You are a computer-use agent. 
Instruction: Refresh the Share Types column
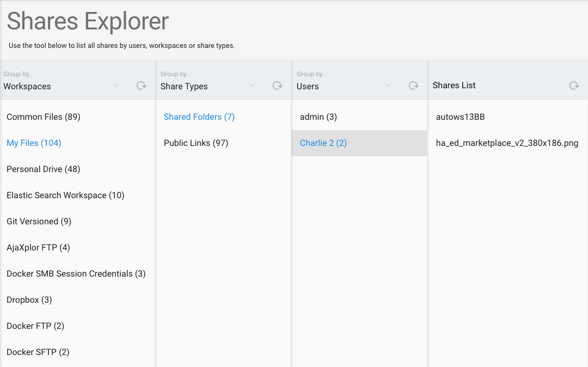278,86
